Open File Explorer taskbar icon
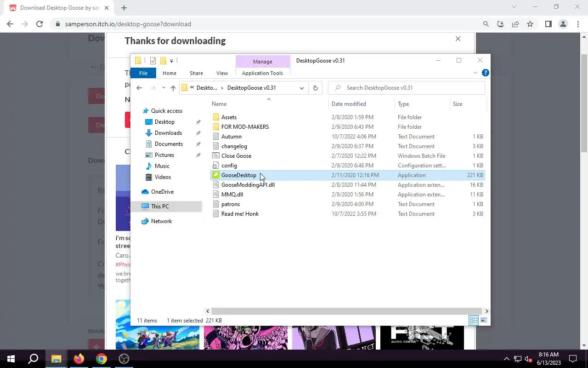This screenshot has width=588, height=368. tap(57, 359)
